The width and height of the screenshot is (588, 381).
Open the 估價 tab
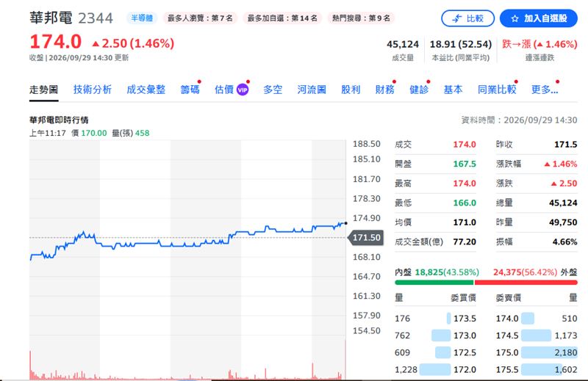(x=224, y=90)
